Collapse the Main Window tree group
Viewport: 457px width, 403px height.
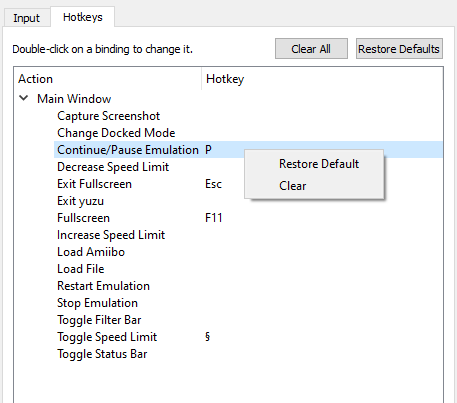24,98
